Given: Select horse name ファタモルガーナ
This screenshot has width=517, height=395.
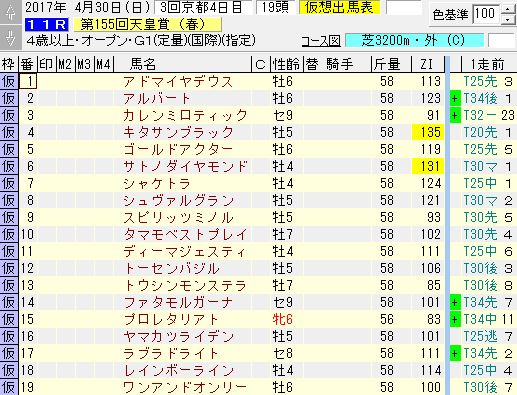Looking at the screenshot, I should [178, 303].
